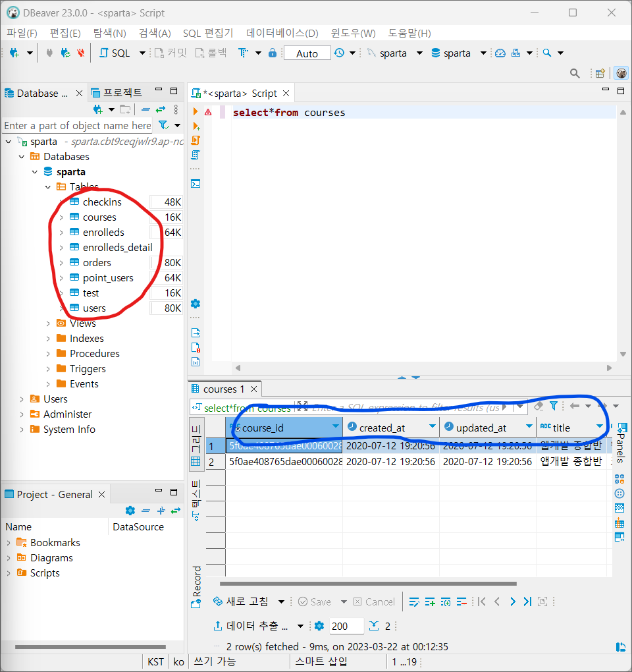Toggle the Record view mode
632x672 pixels.
point(196,587)
